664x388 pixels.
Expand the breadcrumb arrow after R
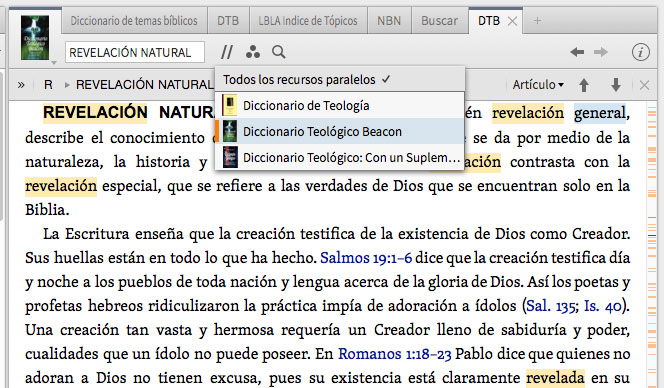click(x=67, y=85)
